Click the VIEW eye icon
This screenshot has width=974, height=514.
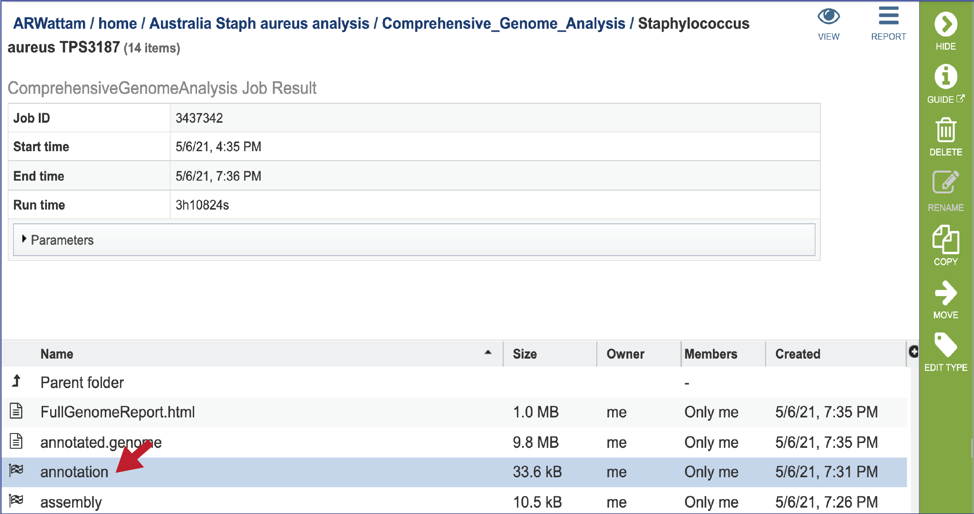point(829,16)
